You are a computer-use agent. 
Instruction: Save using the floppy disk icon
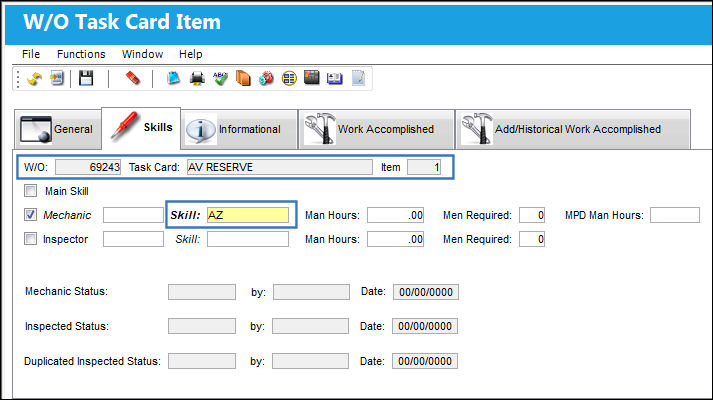[86, 78]
